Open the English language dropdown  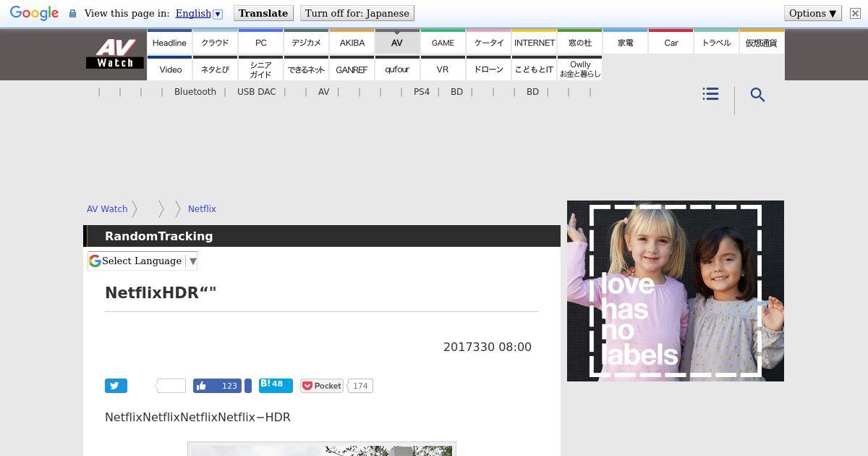[199, 13]
